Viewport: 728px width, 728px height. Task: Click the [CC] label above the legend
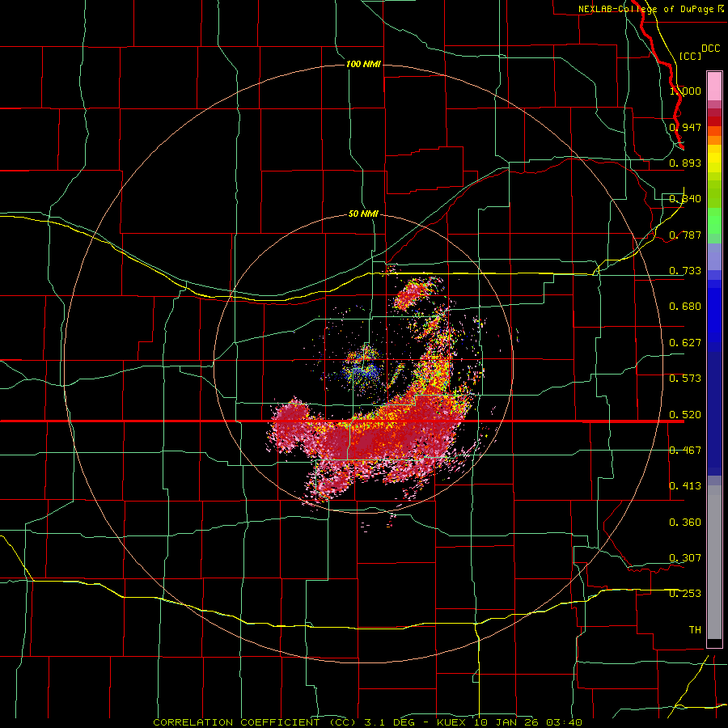click(x=690, y=56)
